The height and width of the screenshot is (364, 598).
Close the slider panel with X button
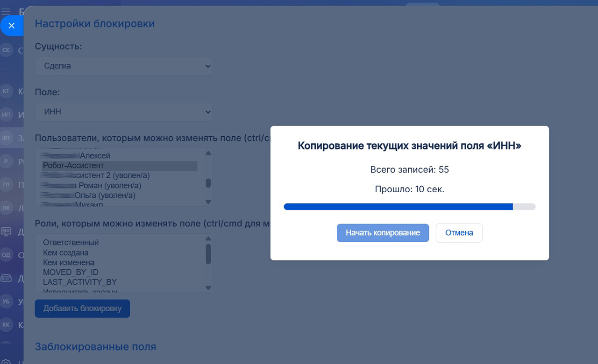coord(12,26)
